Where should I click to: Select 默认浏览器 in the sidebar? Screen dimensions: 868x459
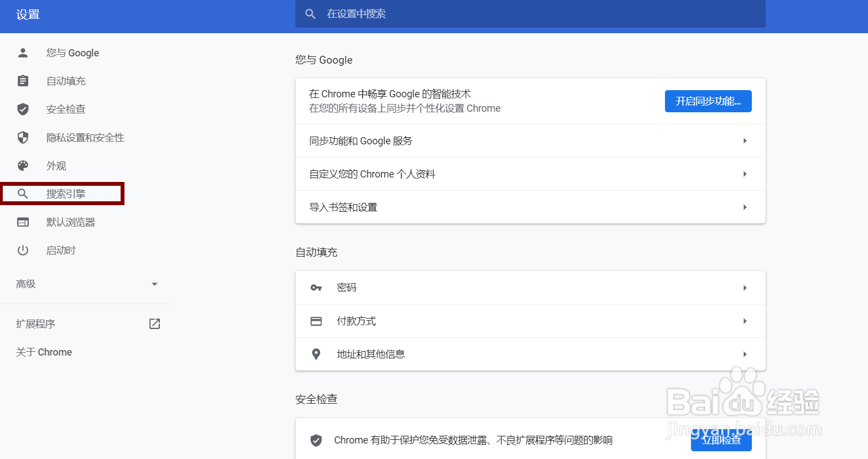pos(71,222)
